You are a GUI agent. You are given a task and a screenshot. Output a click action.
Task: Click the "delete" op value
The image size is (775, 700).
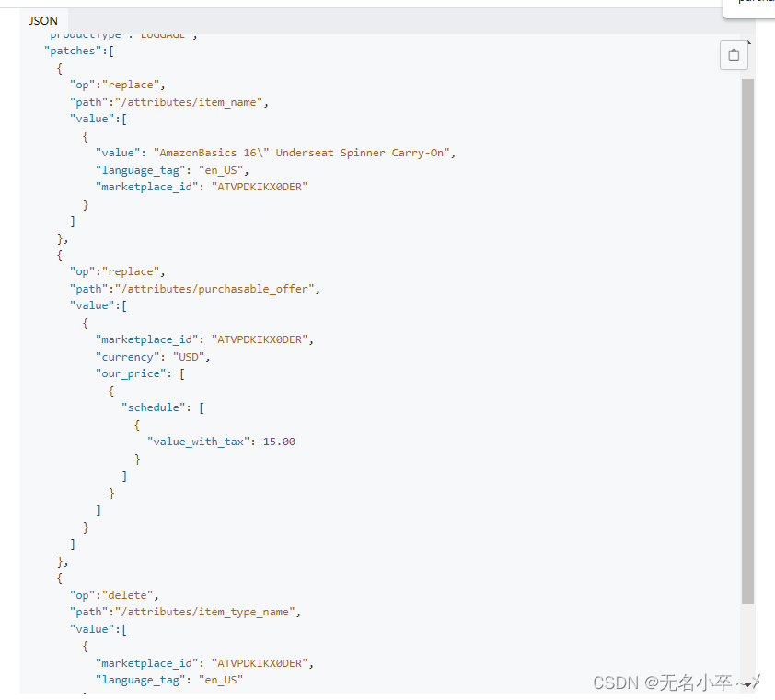(132, 594)
